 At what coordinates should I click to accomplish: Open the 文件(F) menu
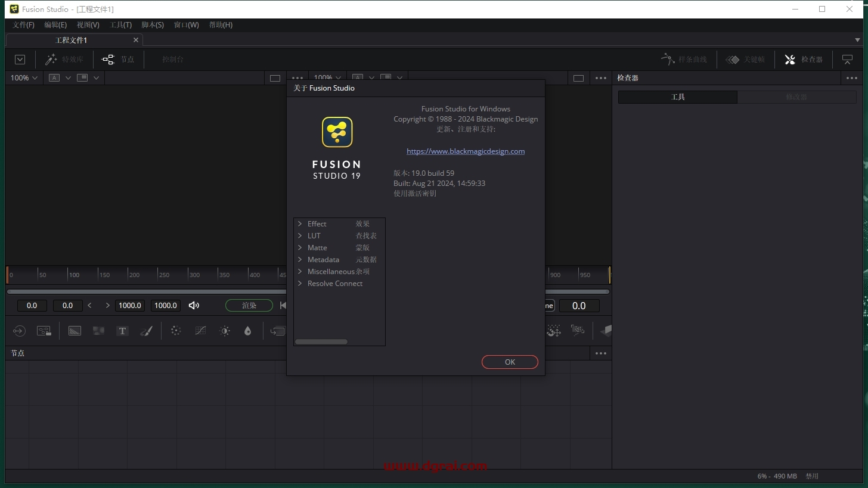(x=24, y=25)
